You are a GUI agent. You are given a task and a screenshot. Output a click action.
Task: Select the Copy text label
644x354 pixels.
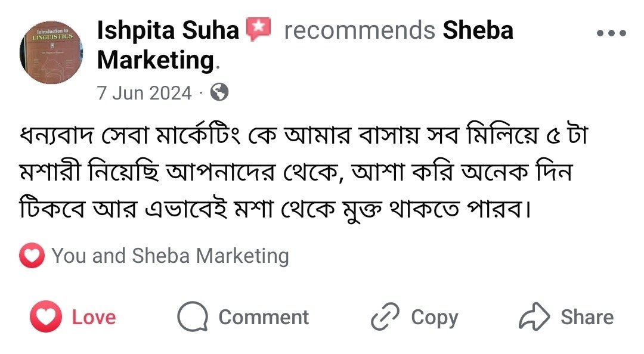(434, 318)
